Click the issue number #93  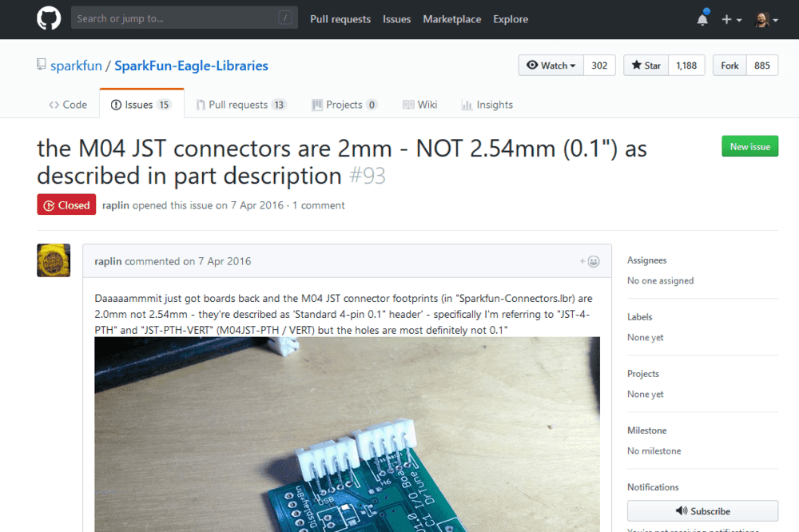(368, 177)
